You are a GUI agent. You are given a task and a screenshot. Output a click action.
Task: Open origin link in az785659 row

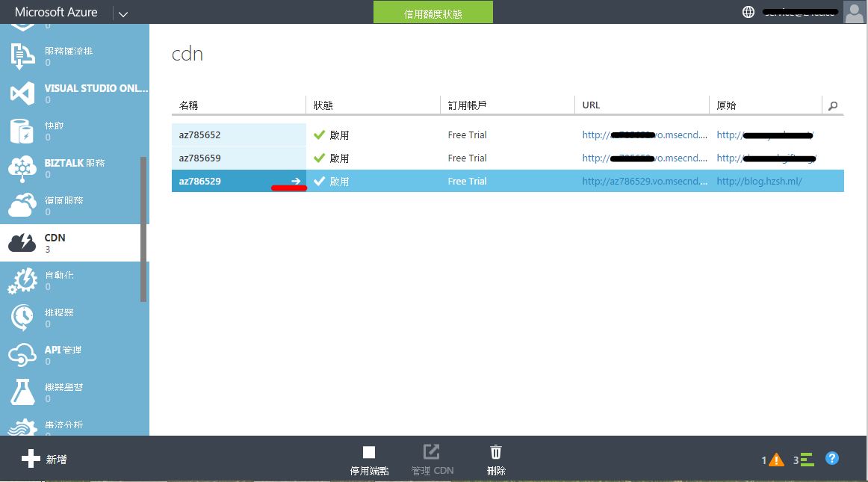(766, 158)
